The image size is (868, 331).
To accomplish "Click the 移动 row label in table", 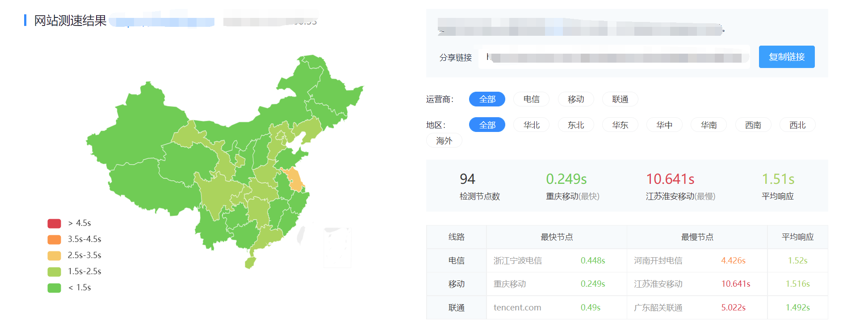I will click(x=457, y=284).
